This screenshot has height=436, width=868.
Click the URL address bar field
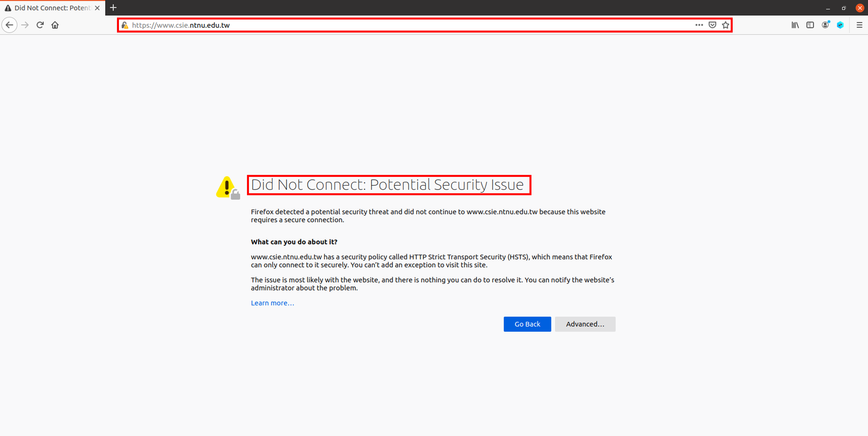(x=425, y=25)
